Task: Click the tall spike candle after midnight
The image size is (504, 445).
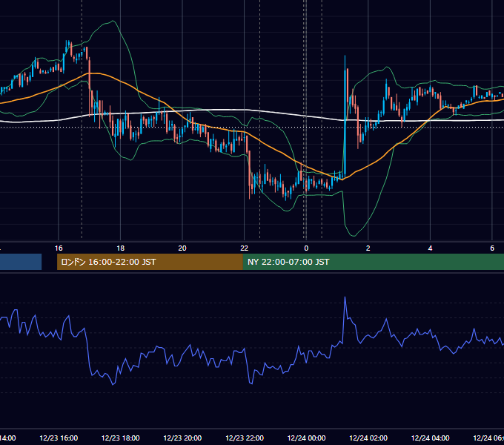Action: click(345, 117)
